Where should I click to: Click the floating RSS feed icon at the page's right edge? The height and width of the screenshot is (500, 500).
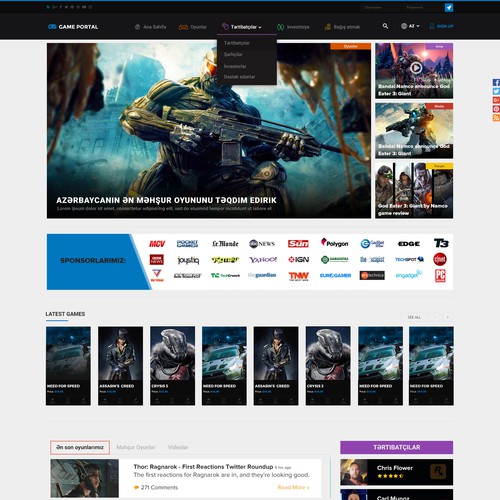click(496, 118)
